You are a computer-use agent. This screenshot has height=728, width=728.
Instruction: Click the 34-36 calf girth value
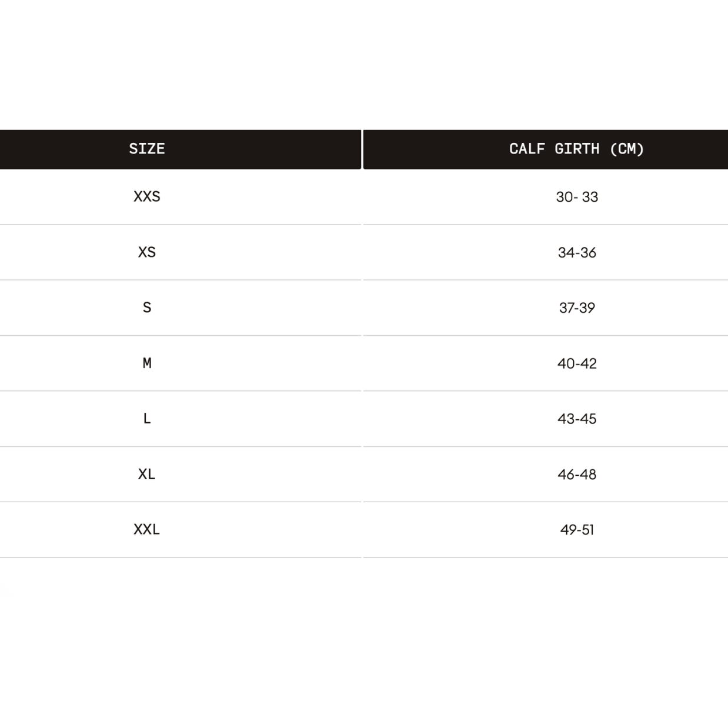(577, 252)
